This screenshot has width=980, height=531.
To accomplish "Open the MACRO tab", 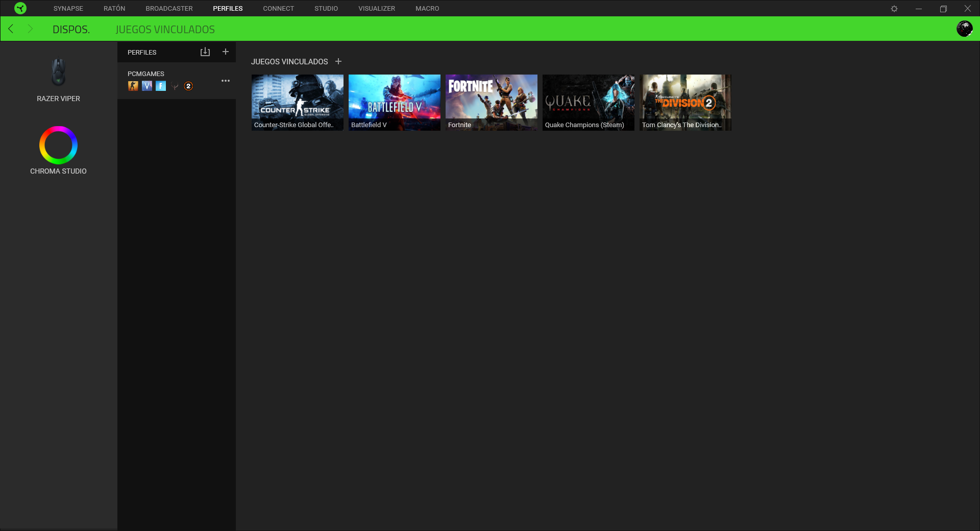I will click(427, 9).
